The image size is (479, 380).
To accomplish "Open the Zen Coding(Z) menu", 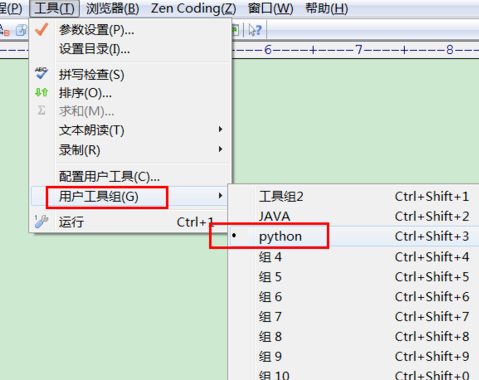I will 193,8.
